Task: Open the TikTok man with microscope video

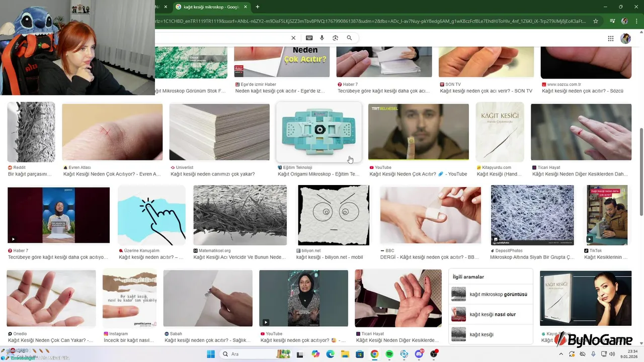Action: click(x=607, y=215)
